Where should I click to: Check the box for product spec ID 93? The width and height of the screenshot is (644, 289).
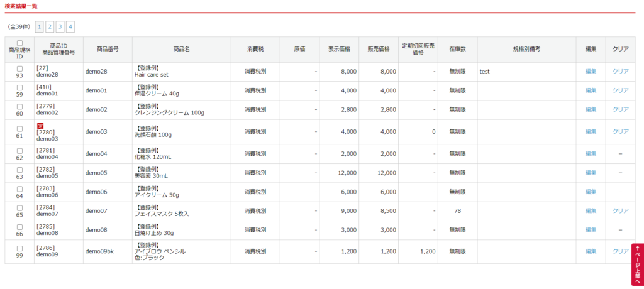coord(19,68)
